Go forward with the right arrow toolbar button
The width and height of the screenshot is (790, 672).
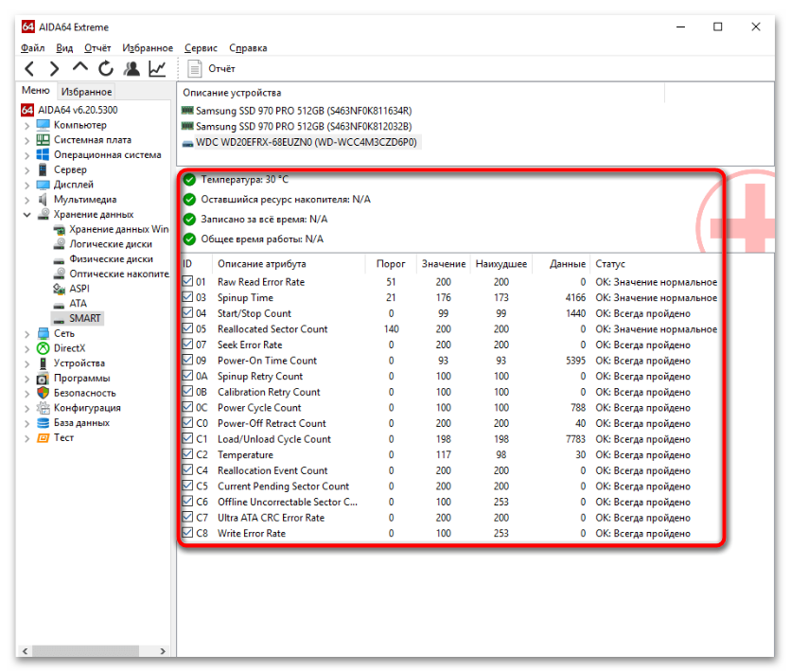(55, 68)
